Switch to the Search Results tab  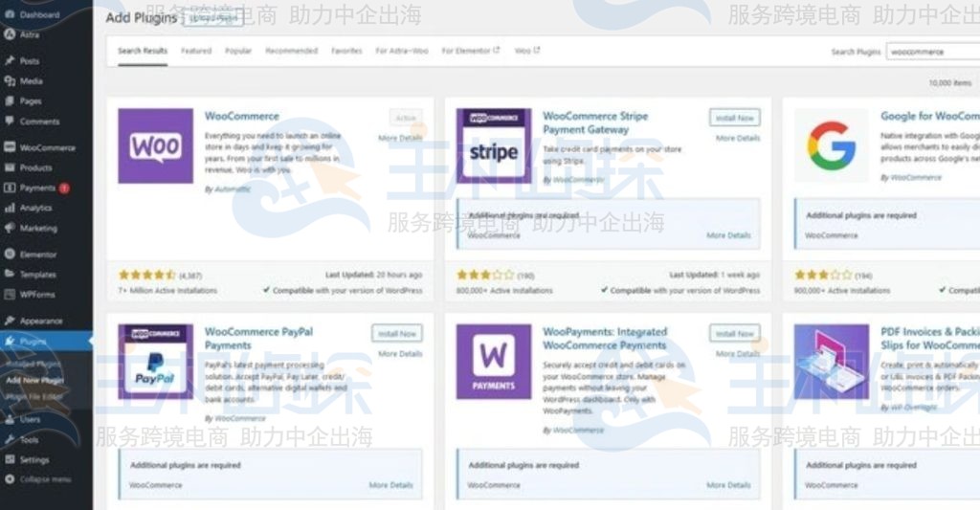(143, 51)
